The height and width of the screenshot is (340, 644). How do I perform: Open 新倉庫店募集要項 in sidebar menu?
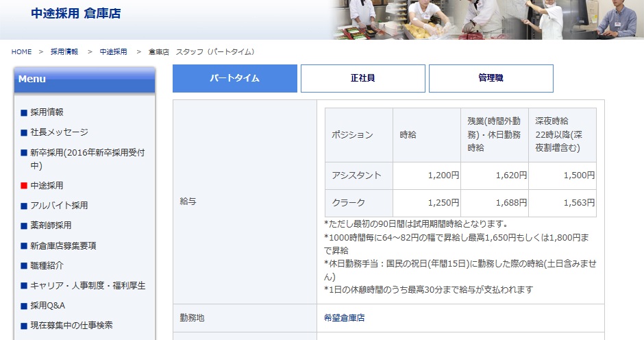click(x=63, y=246)
